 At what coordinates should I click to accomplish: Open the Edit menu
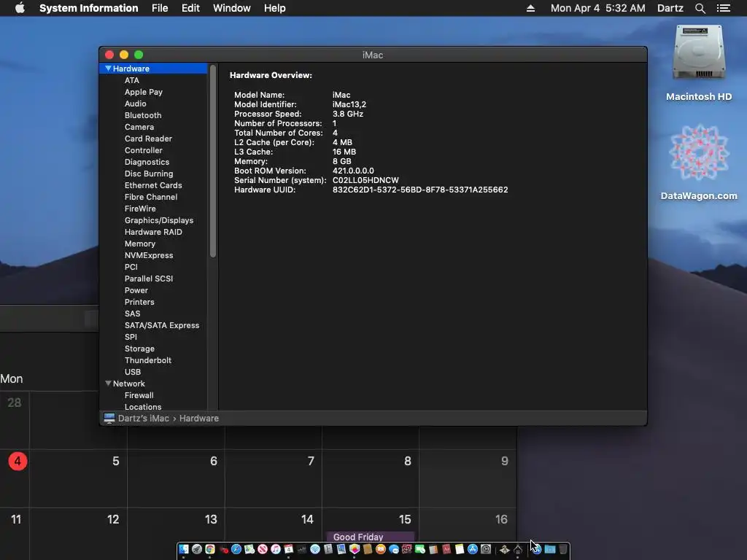coord(190,8)
